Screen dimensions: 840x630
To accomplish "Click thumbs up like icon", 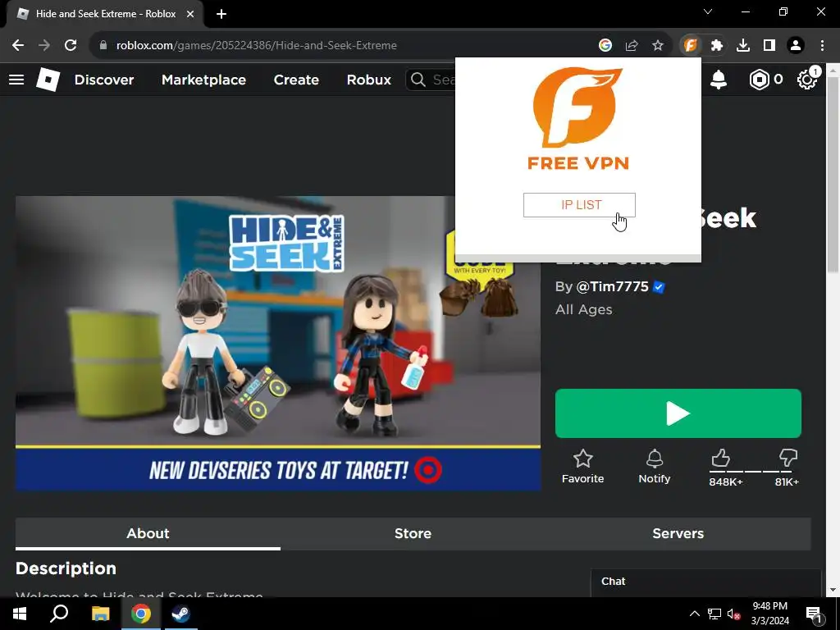I will point(720,459).
